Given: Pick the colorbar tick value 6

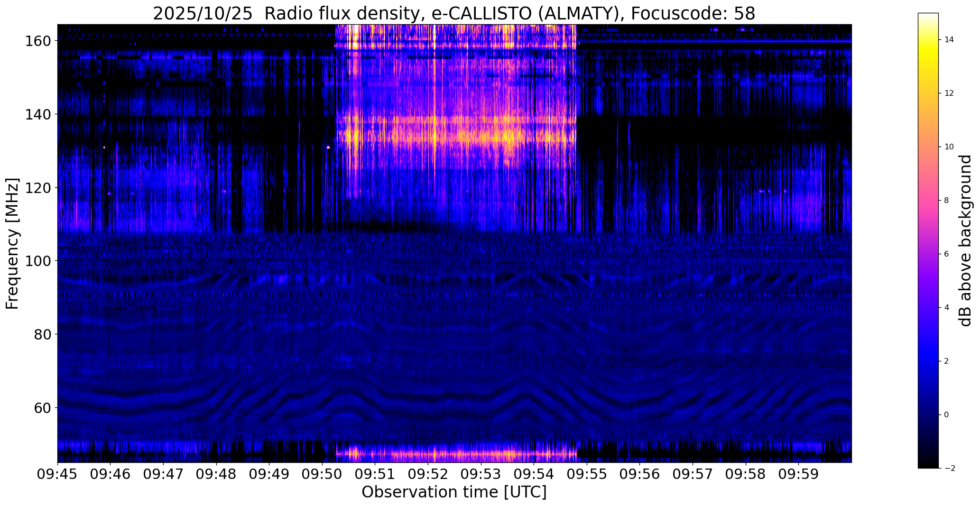Looking at the screenshot, I should tap(947, 254).
